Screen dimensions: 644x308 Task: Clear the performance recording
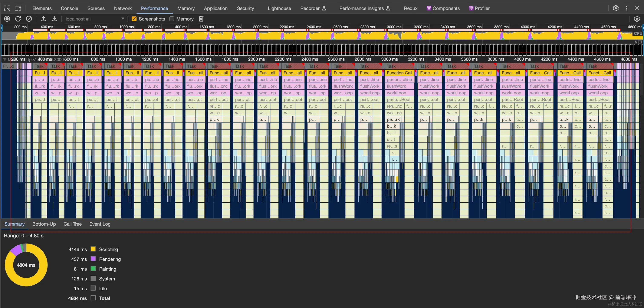click(29, 19)
